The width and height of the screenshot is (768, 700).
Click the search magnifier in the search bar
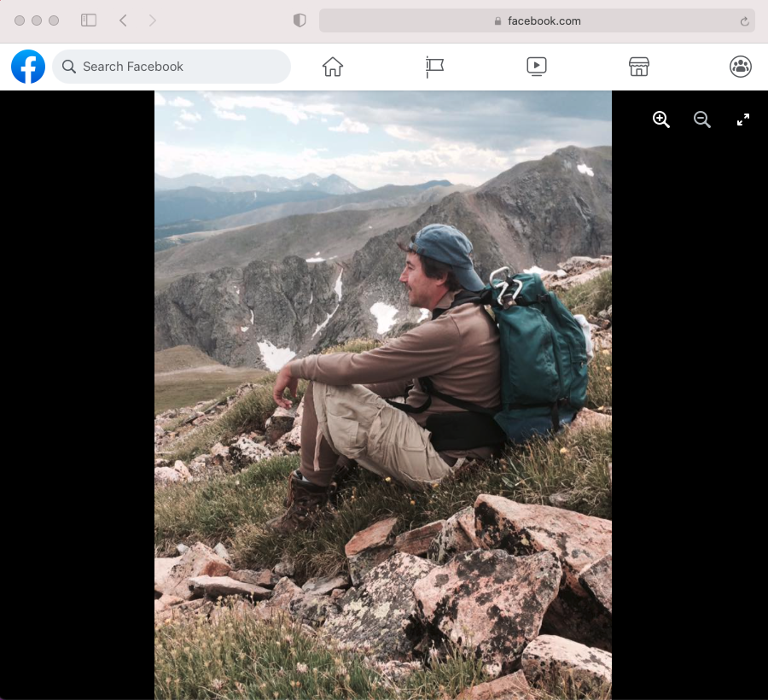(68, 66)
